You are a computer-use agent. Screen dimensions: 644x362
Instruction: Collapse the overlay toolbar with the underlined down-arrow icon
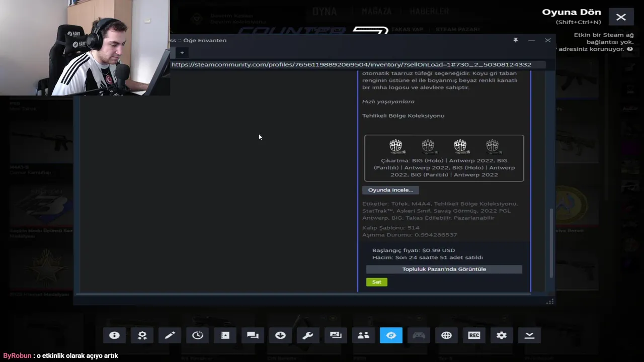(x=529, y=335)
